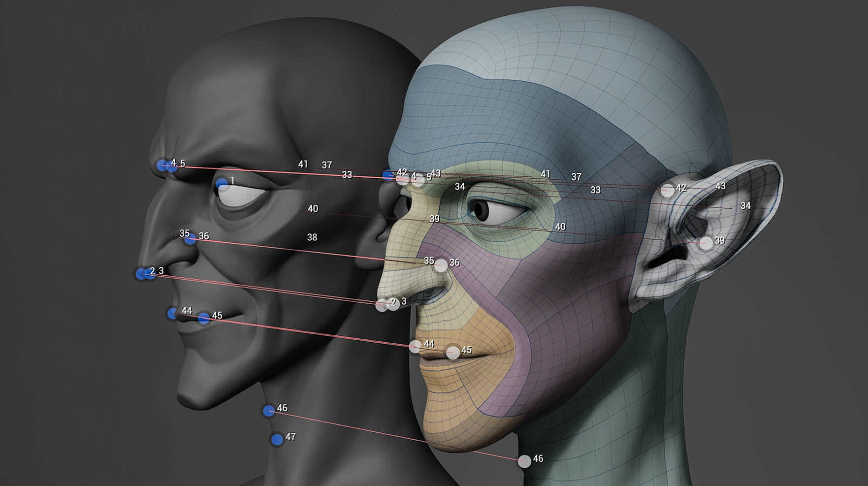Click label "37" on wireframe head's temple
Image resolution: width=868 pixels, height=486 pixels.
[x=577, y=177]
